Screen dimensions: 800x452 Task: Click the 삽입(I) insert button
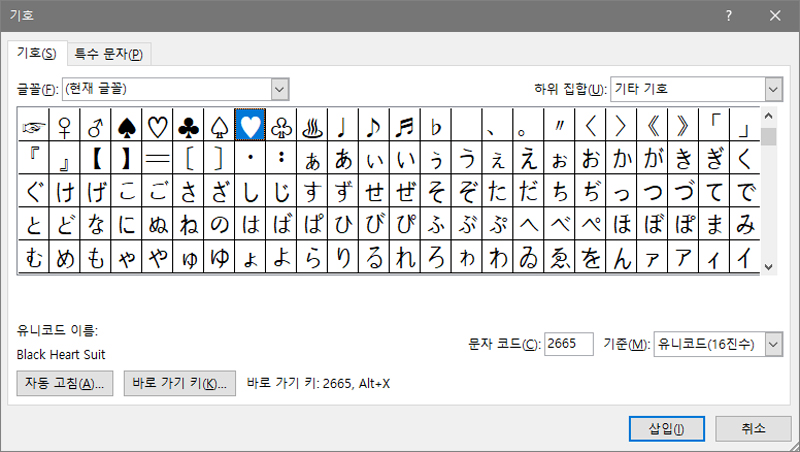click(x=667, y=429)
